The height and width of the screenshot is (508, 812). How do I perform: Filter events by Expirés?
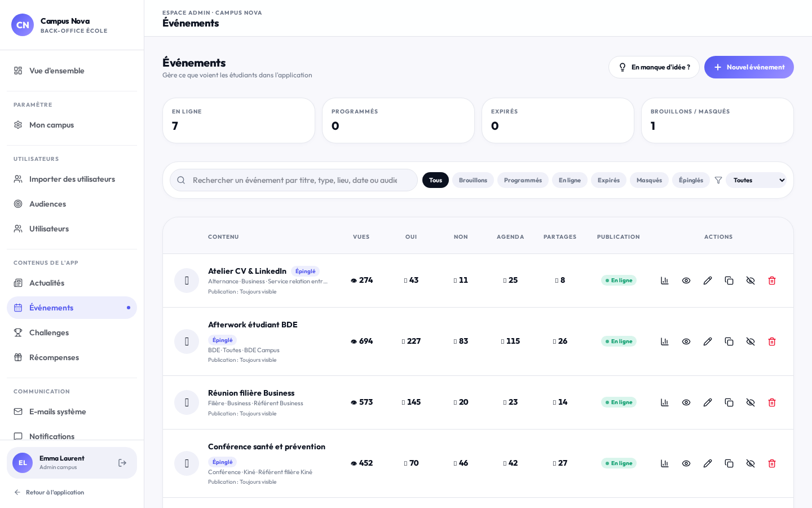608,180
